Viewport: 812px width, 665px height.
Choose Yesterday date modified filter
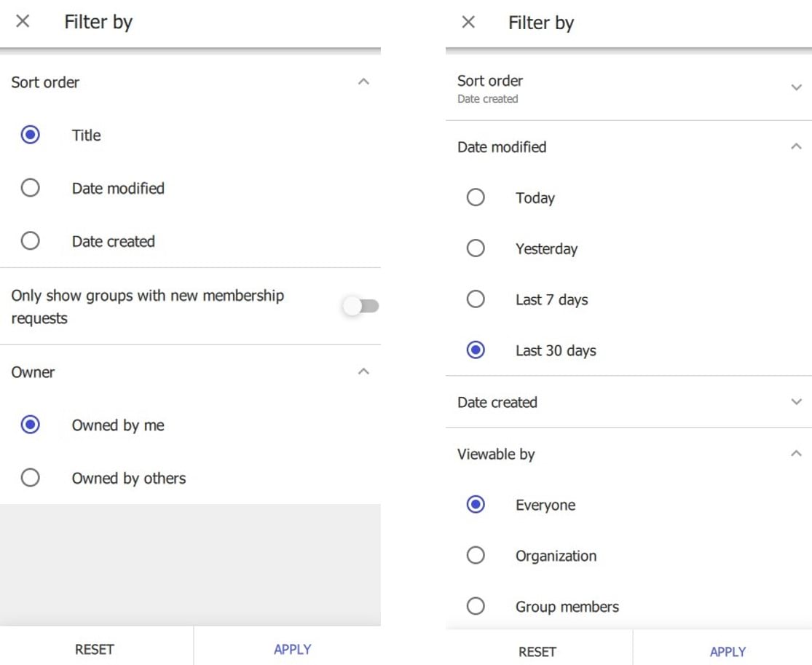coord(476,248)
